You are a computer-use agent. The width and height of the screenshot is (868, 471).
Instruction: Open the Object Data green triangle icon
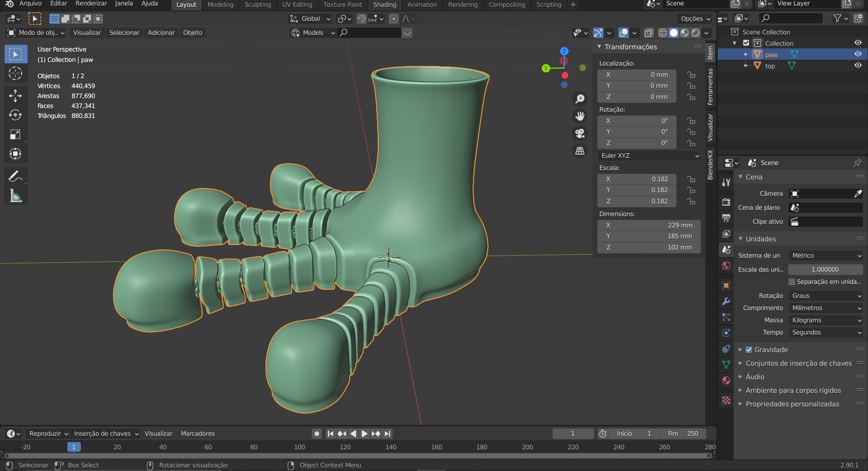point(726,364)
